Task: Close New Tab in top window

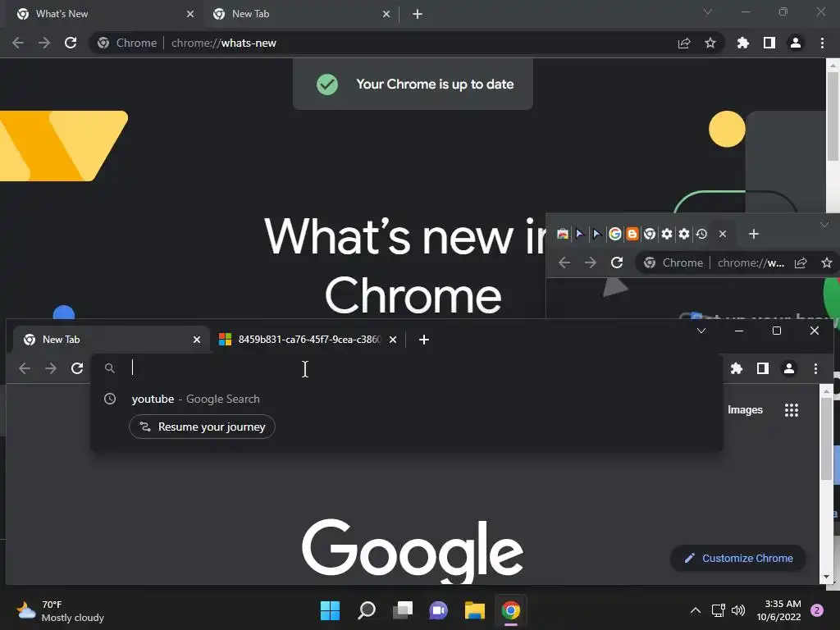Action: point(386,14)
